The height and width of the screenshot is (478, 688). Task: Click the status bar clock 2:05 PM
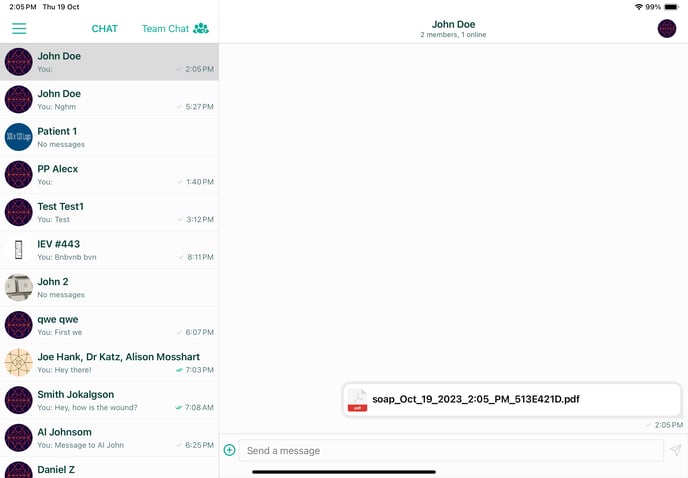tap(23, 7)
